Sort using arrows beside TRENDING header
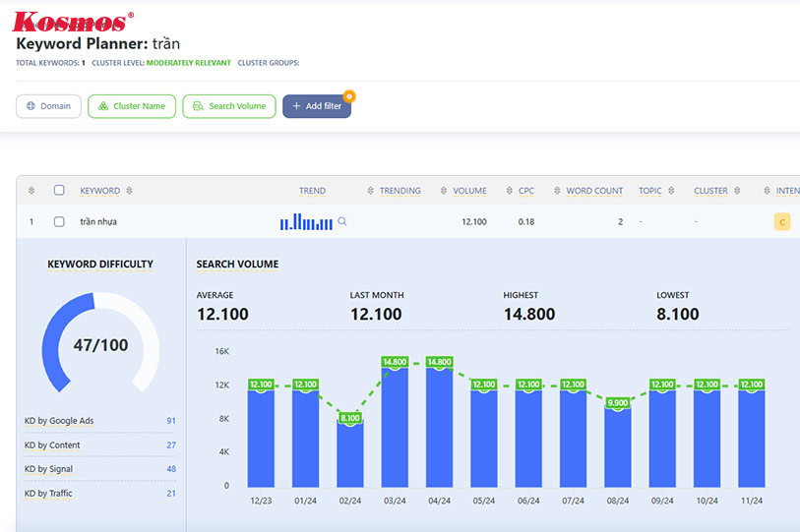Screen dimensions: 800x532 point(370,191)
